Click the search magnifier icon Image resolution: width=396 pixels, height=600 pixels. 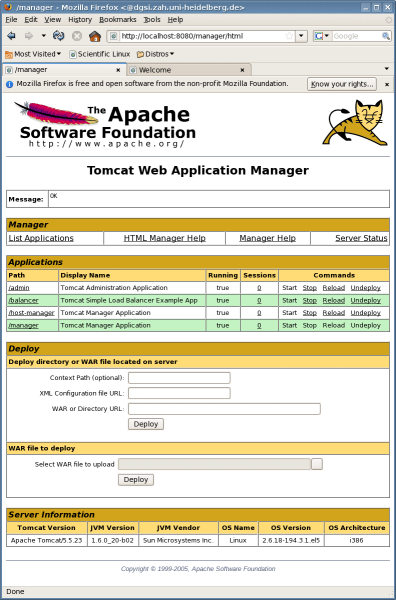point(386,36)
